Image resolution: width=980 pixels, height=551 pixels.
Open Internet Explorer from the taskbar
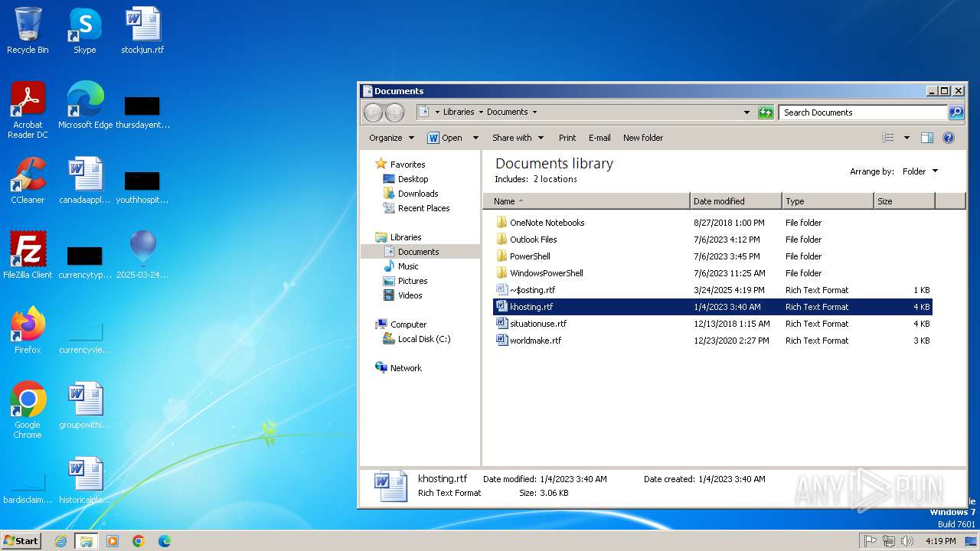(61, 541)
